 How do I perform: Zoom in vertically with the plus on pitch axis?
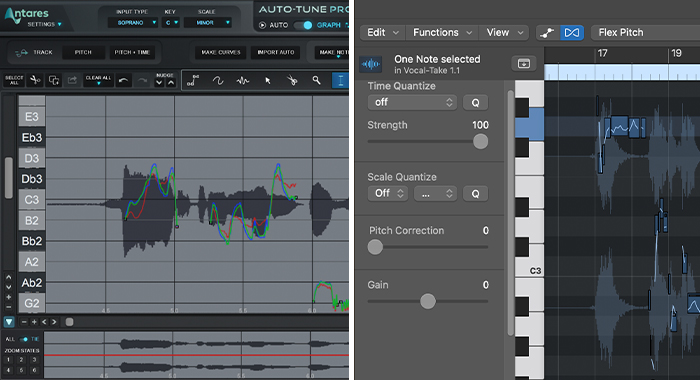8,297
